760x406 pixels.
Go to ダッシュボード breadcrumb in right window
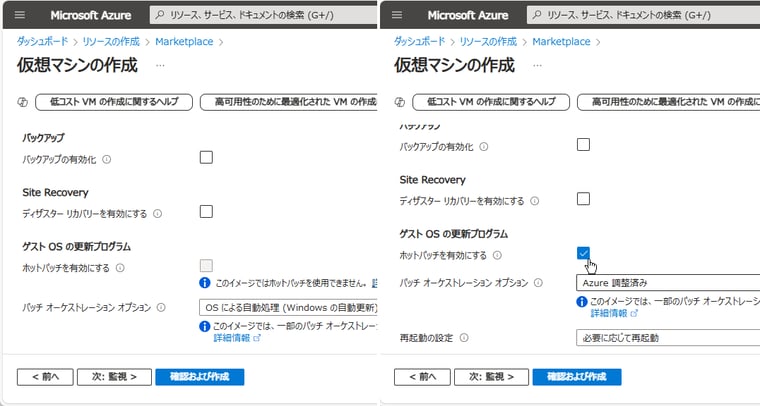pyautogui.click(x=419, y=42)
